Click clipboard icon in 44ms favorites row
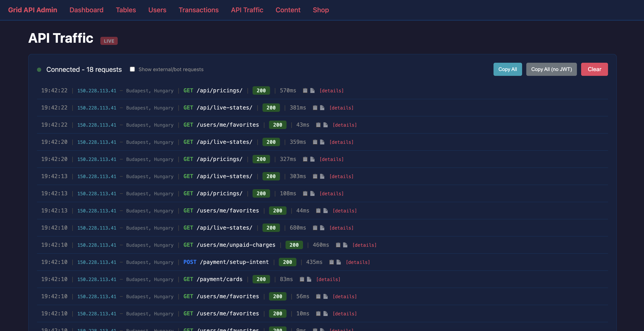Image resolution: width=644 pixels, height=331 pixels. click(x=318, y=211)
